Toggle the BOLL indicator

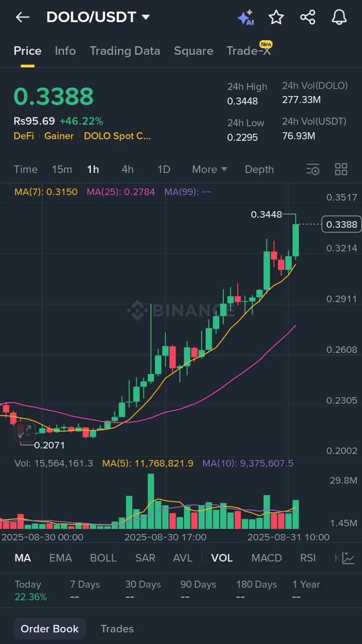tap(103, 558)
